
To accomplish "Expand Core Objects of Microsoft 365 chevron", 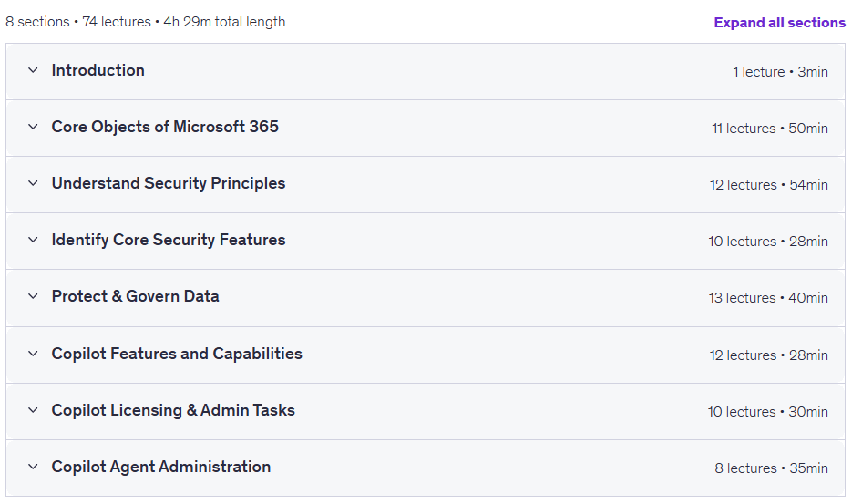I will tap(33, 127).
